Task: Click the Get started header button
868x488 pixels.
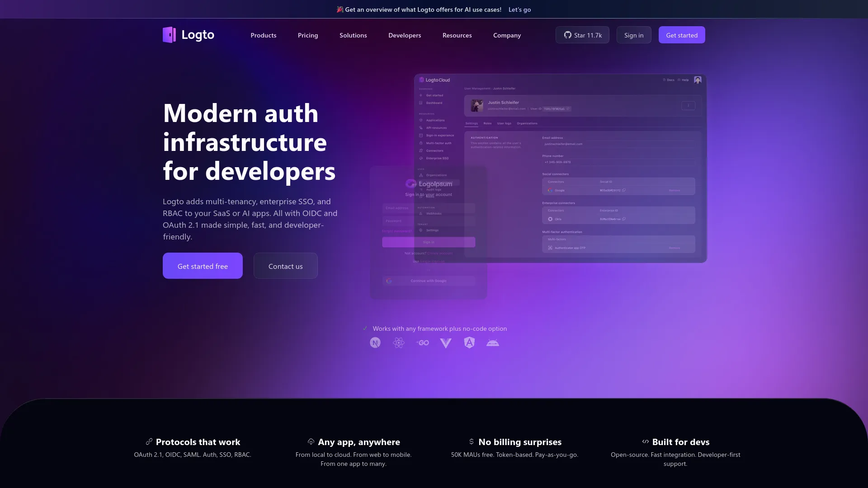Action: tap(682, 35)
